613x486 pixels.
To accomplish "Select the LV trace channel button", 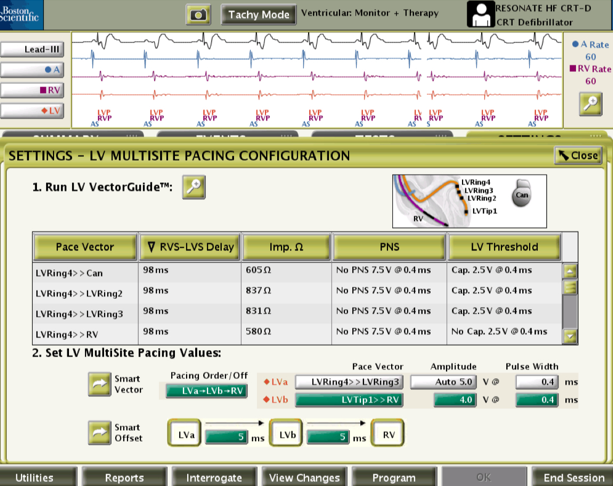I will point(32,110).
